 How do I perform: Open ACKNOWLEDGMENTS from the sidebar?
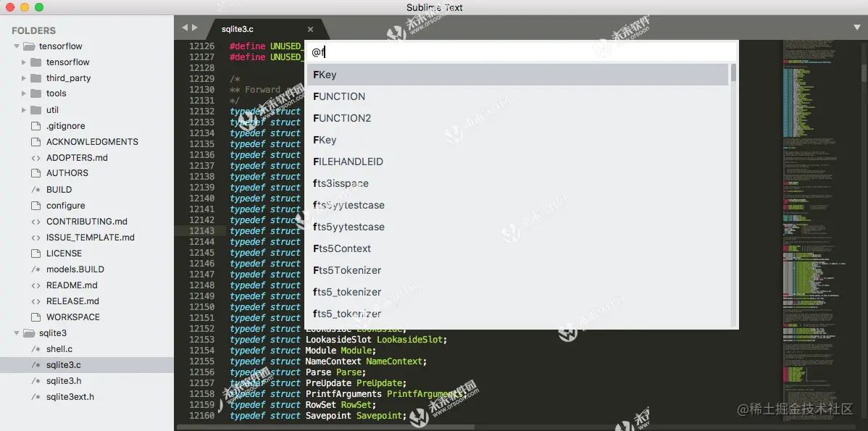[x=93, y=142]
